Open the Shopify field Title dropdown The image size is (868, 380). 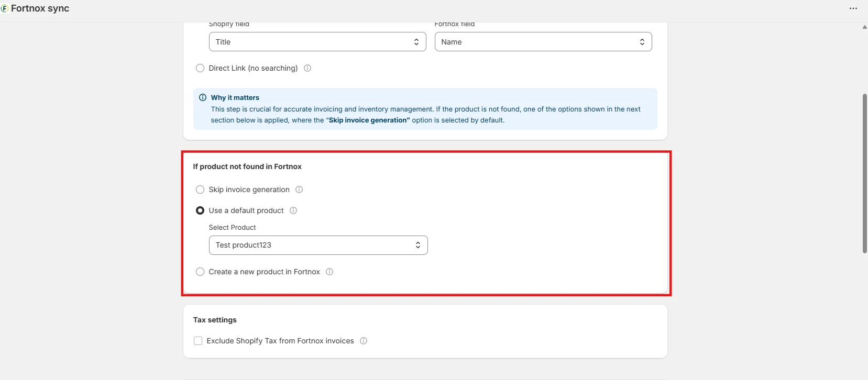[317, 42]
